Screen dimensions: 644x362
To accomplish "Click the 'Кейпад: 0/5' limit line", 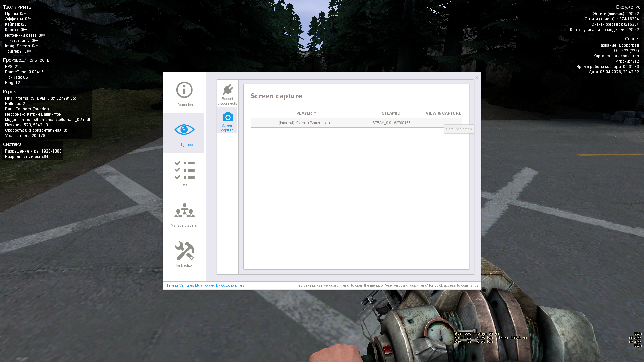I will 16,24.
